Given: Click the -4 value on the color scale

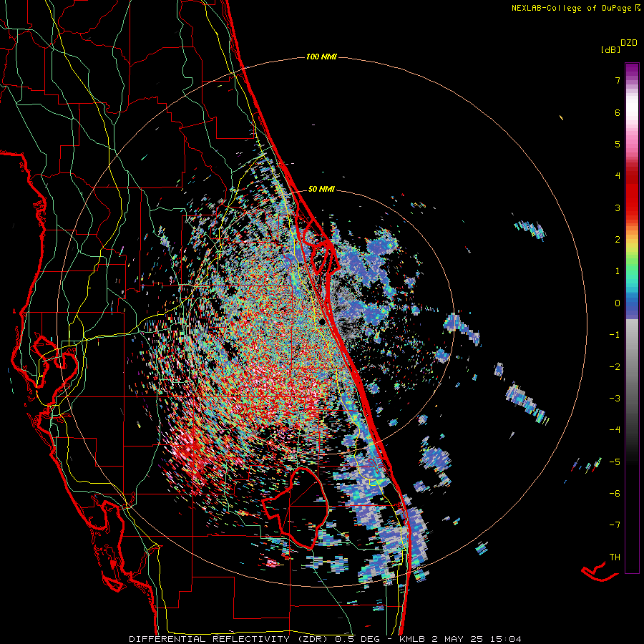Looking at the screenshot, I should click(615, 430).
